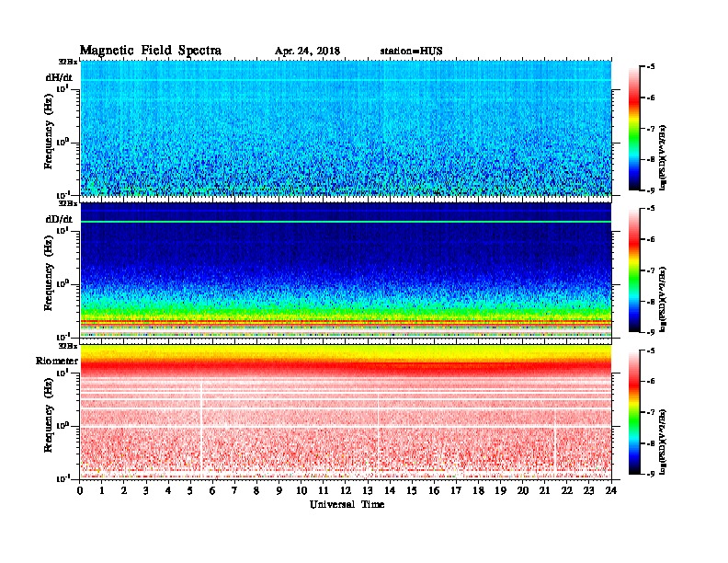
Task: Click hour tick label "8" on time axis
Action: (256, 490)
